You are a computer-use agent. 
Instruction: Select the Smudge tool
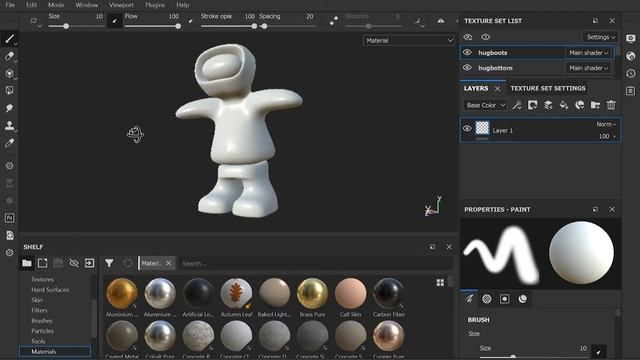[9, 108]
